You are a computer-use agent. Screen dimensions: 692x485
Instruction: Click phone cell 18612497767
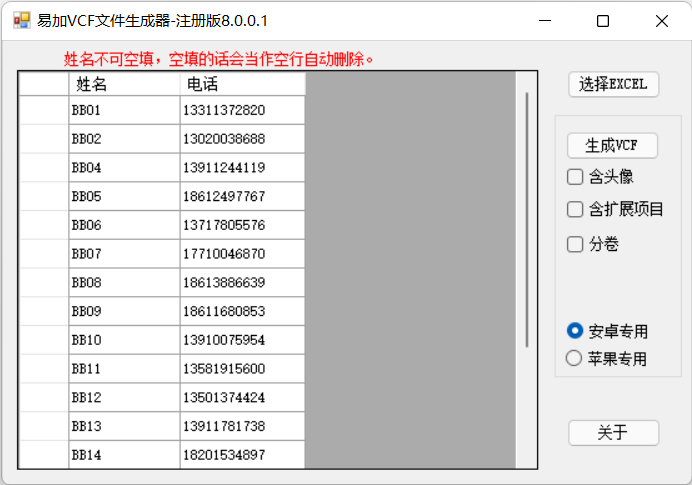pyautogui.click(x=242, y=196)
